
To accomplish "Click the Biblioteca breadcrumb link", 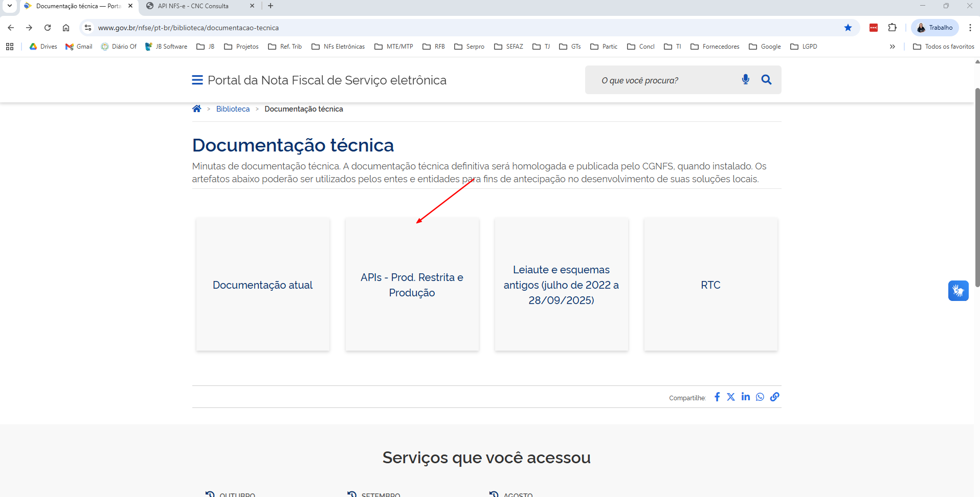I will (233, 109).
